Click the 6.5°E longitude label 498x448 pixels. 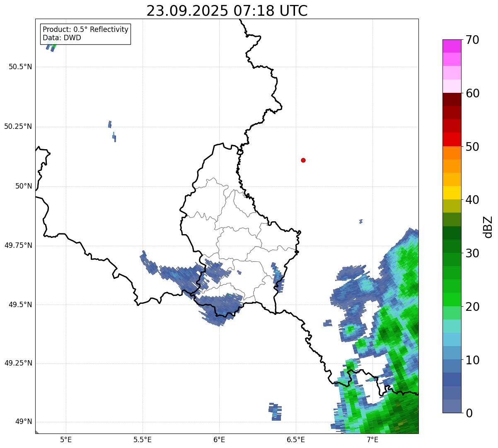(x=296, y=440)
